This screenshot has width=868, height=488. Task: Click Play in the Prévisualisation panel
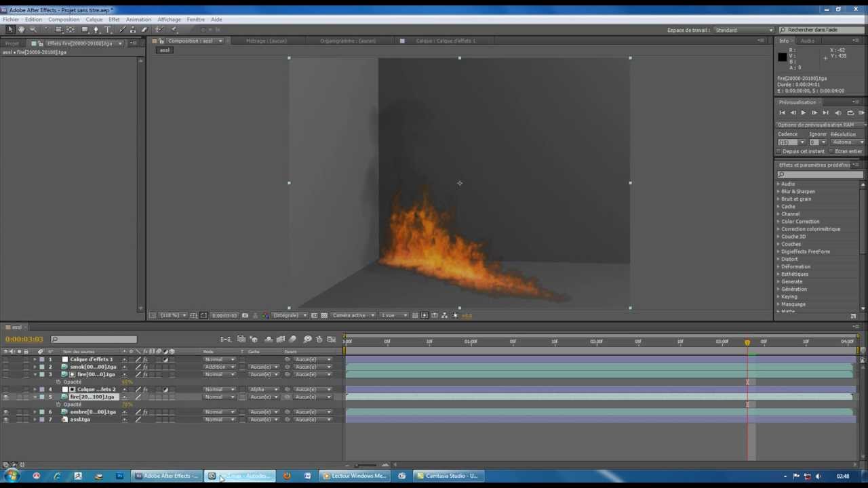tap(804, 113)
